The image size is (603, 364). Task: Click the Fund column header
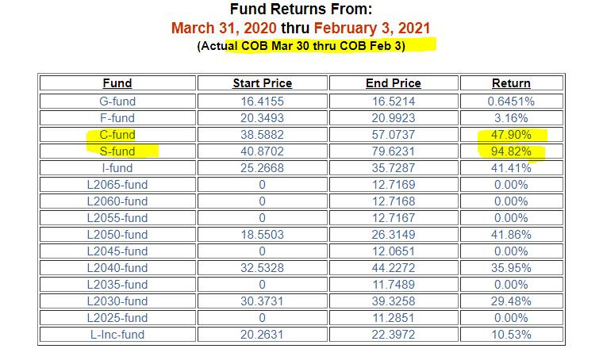pos(117,83)
